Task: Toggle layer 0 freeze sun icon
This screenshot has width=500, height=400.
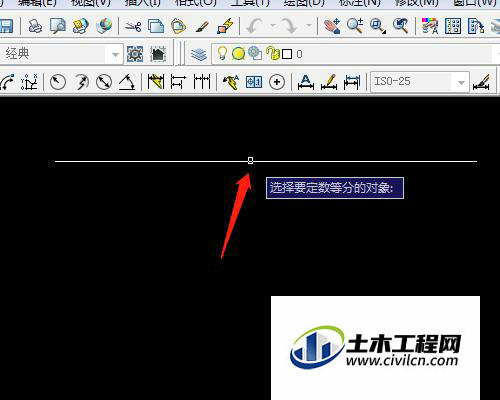Action: pos(238,54)
